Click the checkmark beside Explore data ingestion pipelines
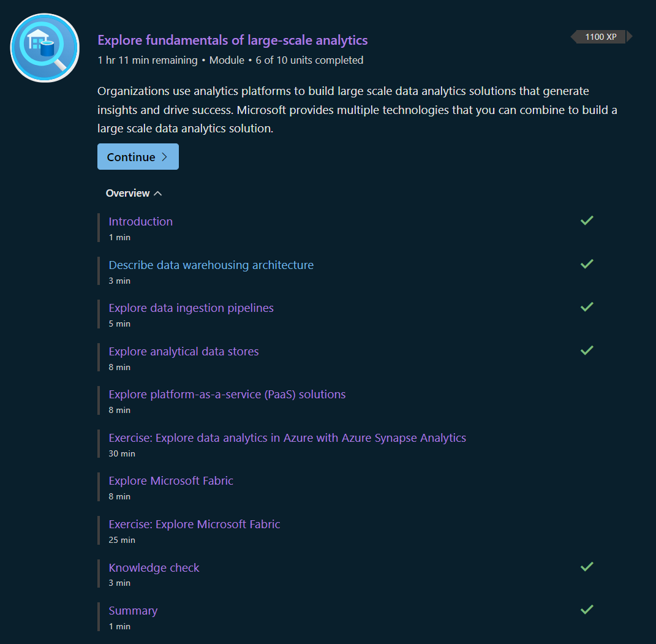The image size is (656, 644). [x=586, y=307]
